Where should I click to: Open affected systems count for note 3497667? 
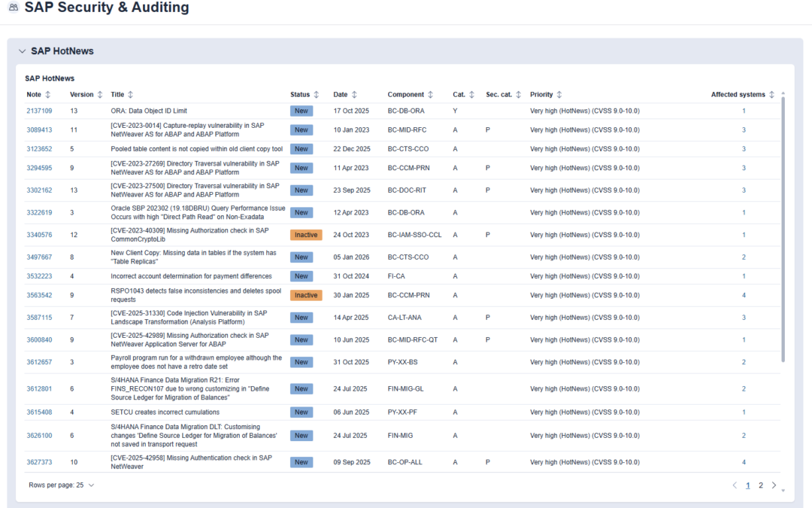point(744,257)
